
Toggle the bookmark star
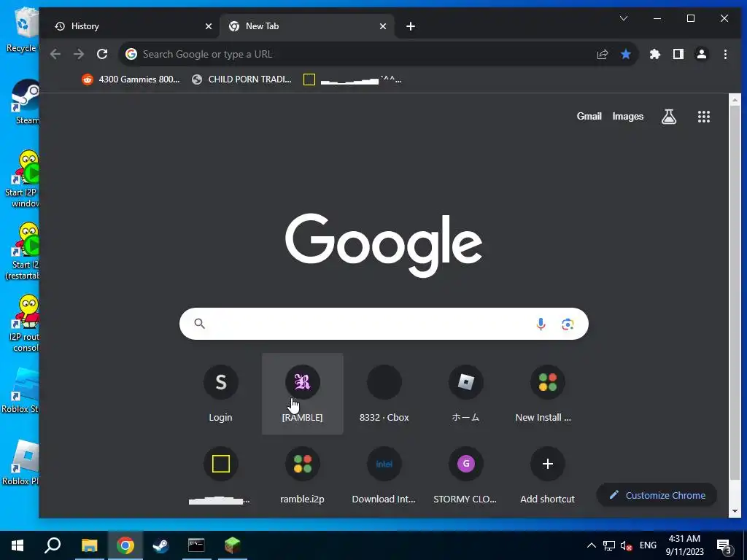click(626, 54)
